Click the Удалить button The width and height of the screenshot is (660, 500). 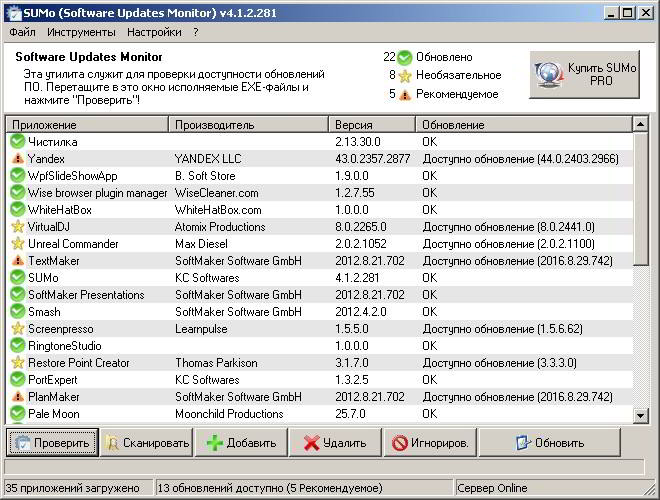[335, 442]
